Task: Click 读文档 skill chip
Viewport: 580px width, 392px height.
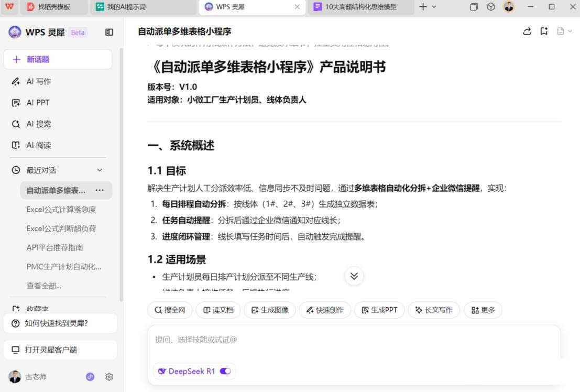Action: click(x=218, y=310)
